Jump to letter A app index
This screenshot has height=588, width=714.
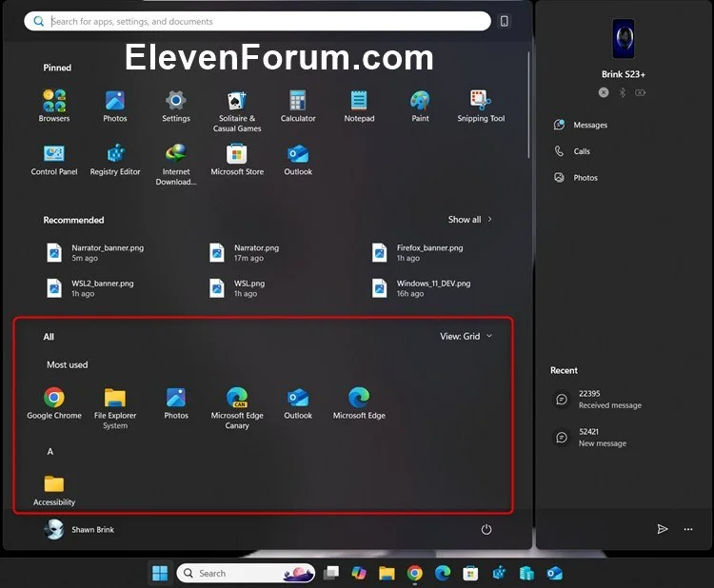50,452
